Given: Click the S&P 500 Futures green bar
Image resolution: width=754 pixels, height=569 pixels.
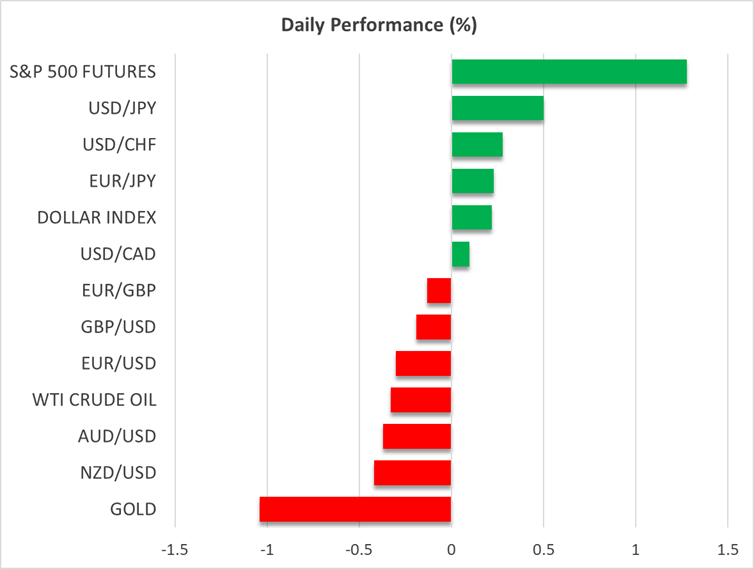Looking at the screenshot, I should coord(568,72).
